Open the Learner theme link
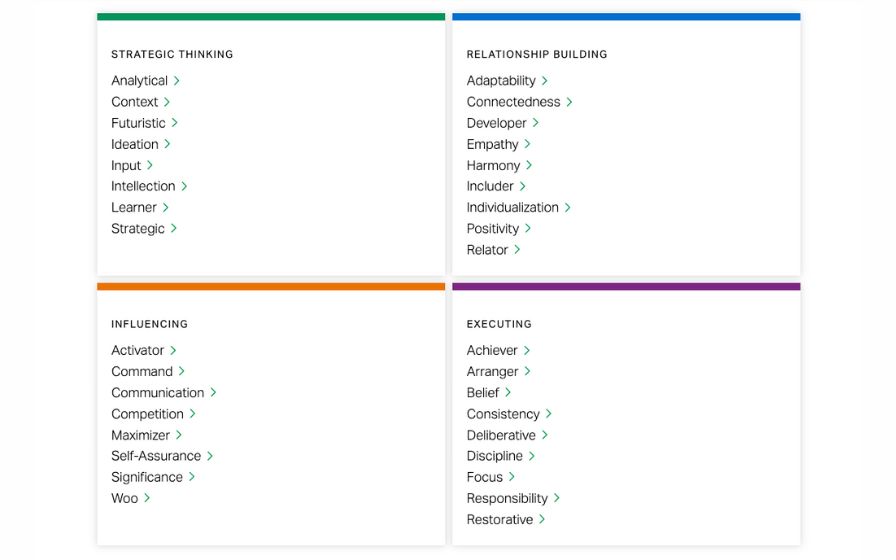The image size is (896, 560). tap(134, 208)
